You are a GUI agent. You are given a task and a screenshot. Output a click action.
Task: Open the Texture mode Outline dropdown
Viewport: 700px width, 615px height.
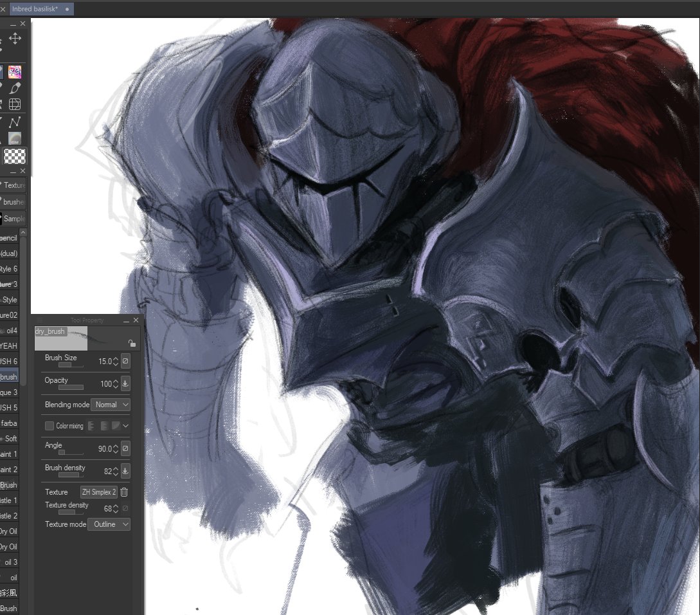[x=109, y=524]
